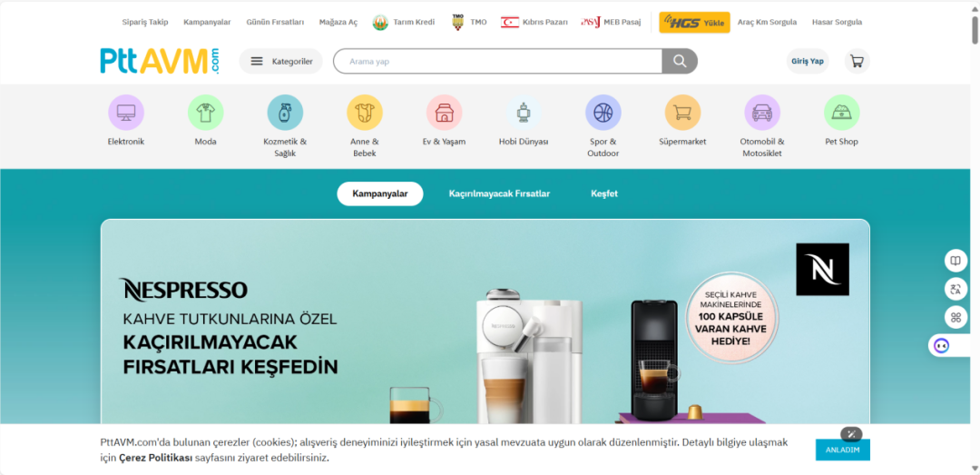Click the Giriş Yap button
This screenshot has height=475, width=980.
coord(808,62)
